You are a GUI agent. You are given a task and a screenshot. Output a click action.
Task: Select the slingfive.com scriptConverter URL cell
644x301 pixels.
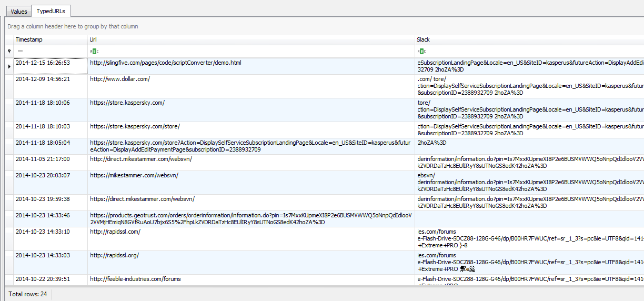(166, 63)
